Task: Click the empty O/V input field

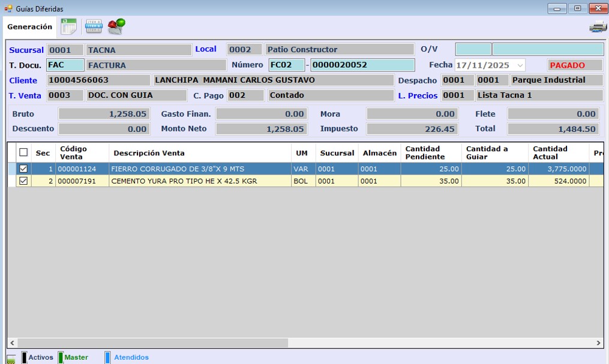Action: pos(473,49)
